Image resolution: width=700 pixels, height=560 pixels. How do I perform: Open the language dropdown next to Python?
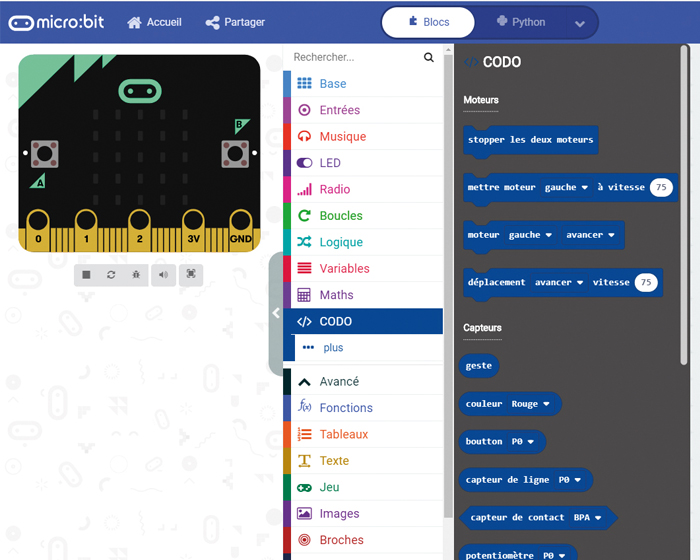coord(579,23)
